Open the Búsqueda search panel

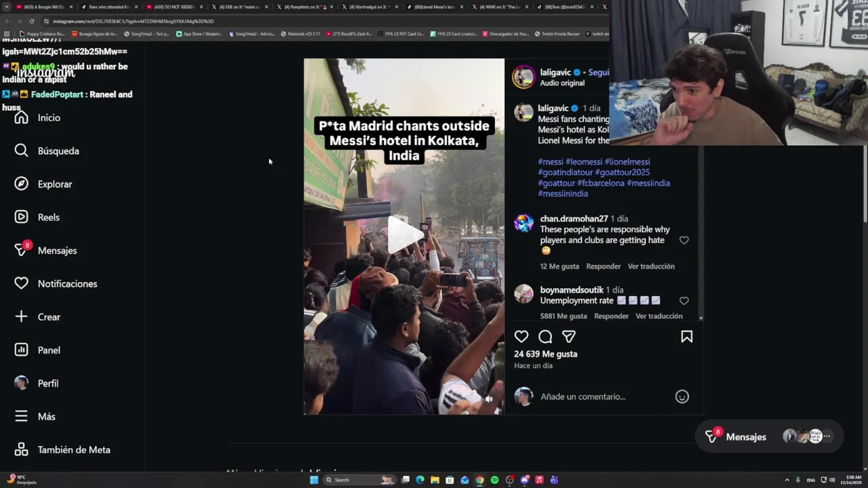[x=47, y=151]
